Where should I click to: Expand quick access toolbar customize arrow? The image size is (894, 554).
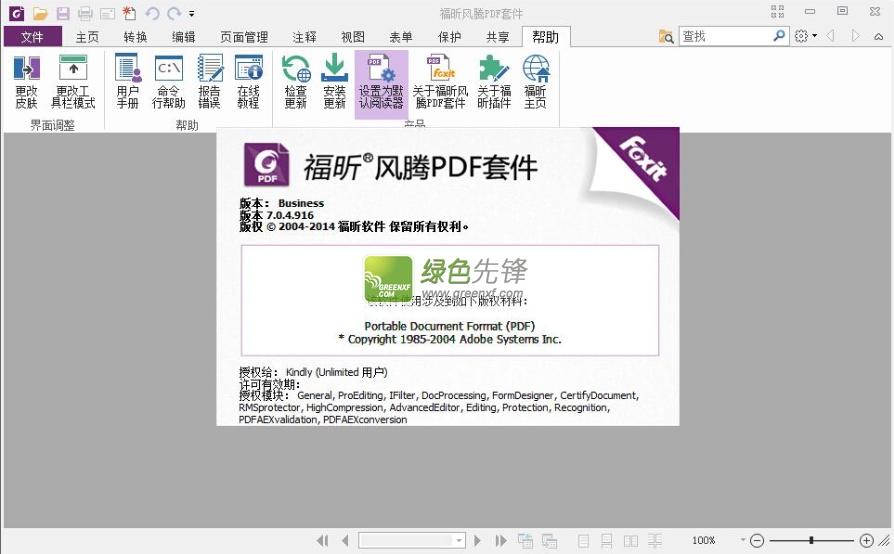192,13
